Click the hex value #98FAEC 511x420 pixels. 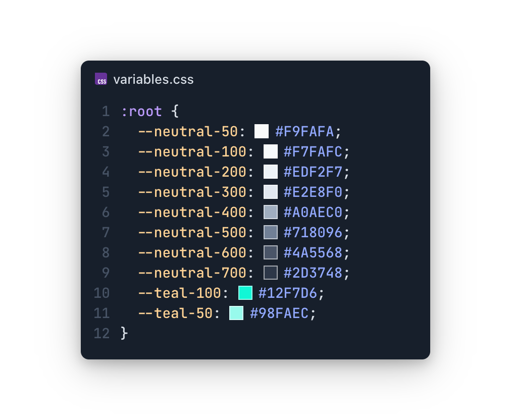(279, 313)
